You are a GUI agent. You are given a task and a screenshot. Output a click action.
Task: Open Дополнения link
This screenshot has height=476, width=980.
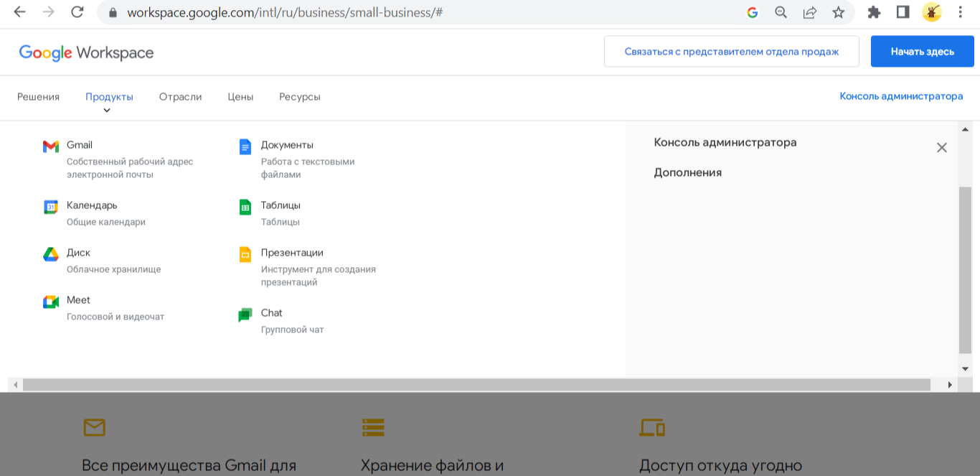click(688, 172)
